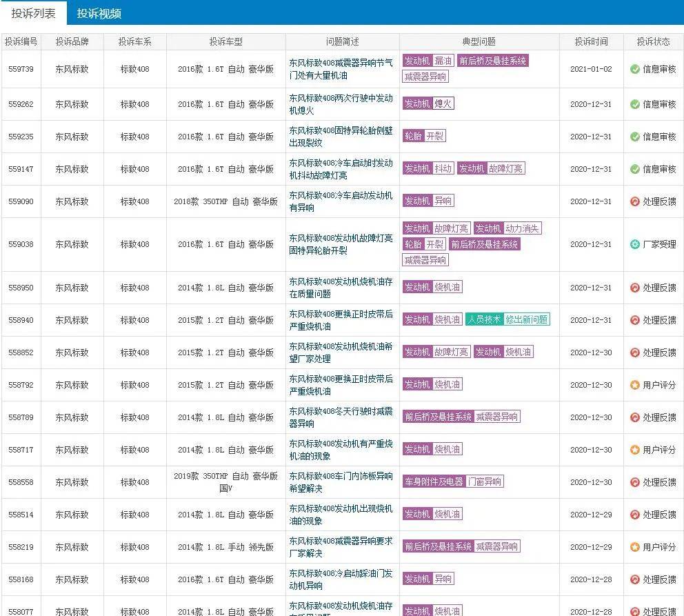
Task: Click the 发动机 漏油 tag in row 559739
Action: coord(428,61)
